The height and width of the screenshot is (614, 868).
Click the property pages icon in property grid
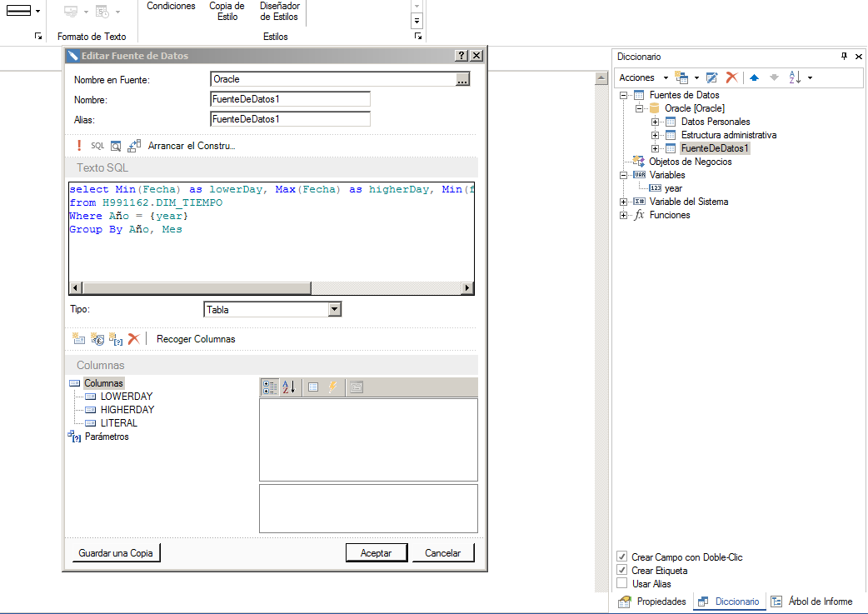[357, 387]
